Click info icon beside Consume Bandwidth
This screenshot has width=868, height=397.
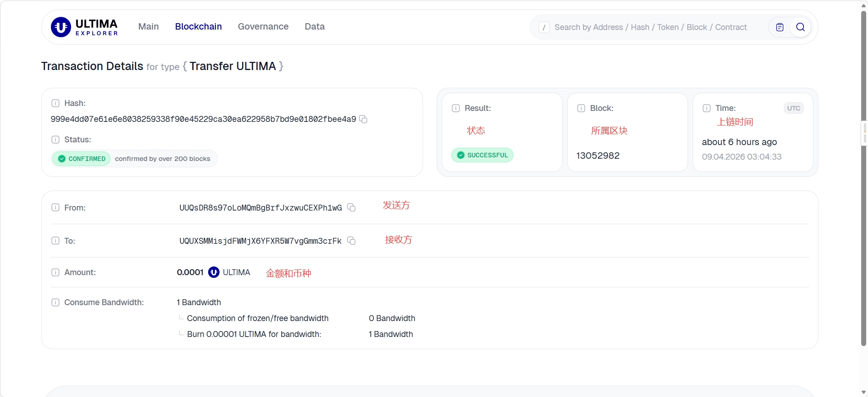[x=55, y=302]
